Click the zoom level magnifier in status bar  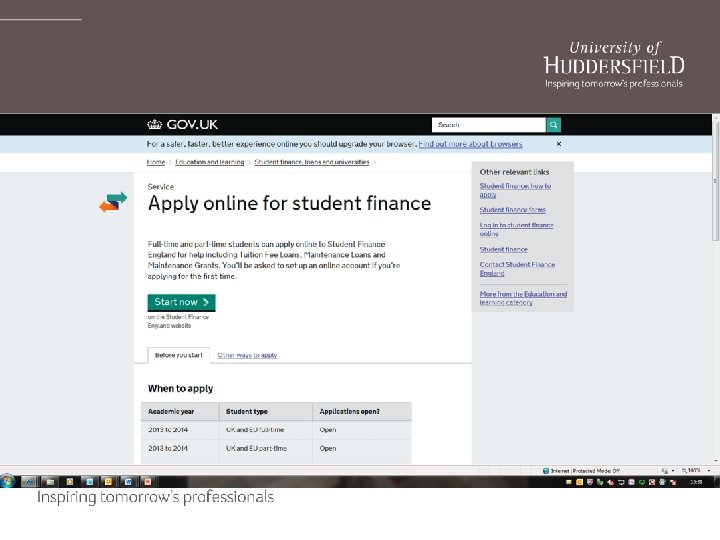pos(684,471)
